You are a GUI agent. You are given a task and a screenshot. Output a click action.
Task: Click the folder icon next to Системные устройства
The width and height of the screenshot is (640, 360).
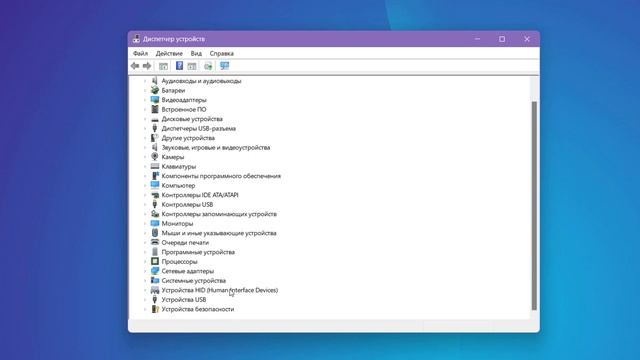[x=155, y=280]
